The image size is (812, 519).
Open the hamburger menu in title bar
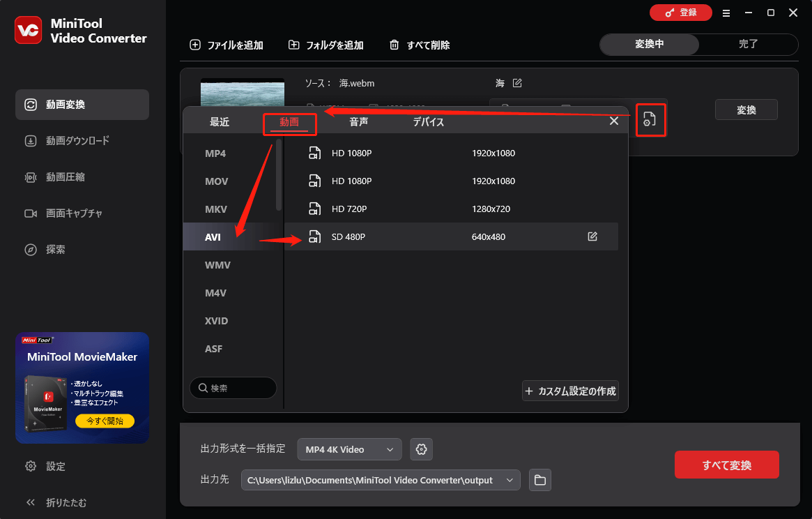coord(726,13)
